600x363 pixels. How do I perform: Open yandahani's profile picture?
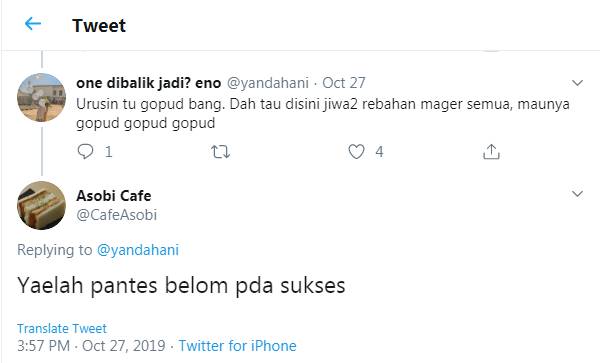[x=41, y=97]
